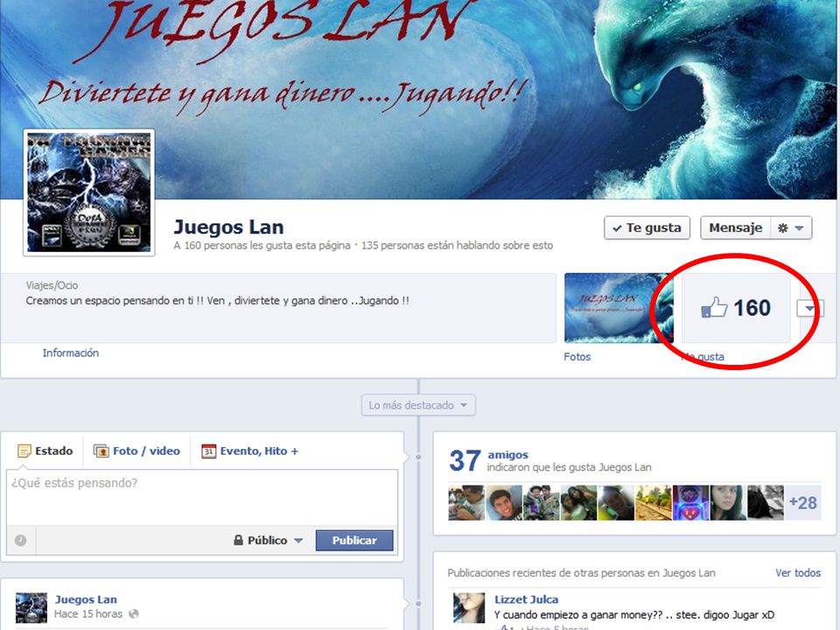
Task: Select the 'Foto / video' tab
Action: pos(136,451)
